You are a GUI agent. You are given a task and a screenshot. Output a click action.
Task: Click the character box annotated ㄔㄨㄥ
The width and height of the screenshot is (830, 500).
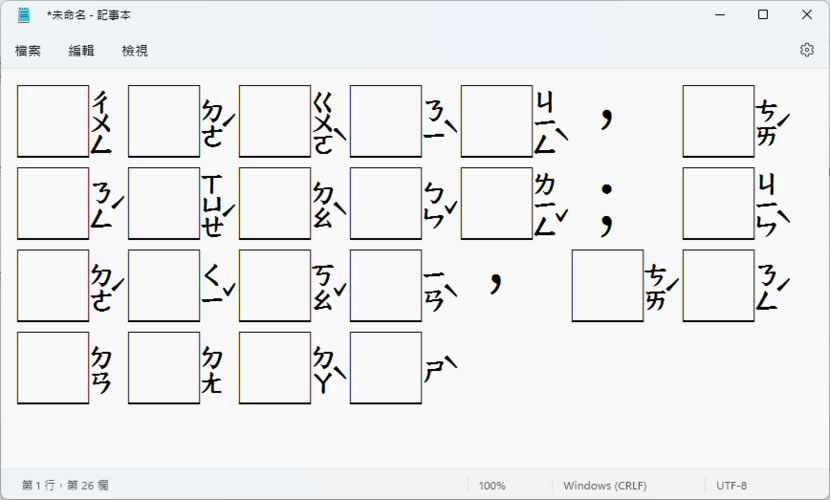coord(53,122)
